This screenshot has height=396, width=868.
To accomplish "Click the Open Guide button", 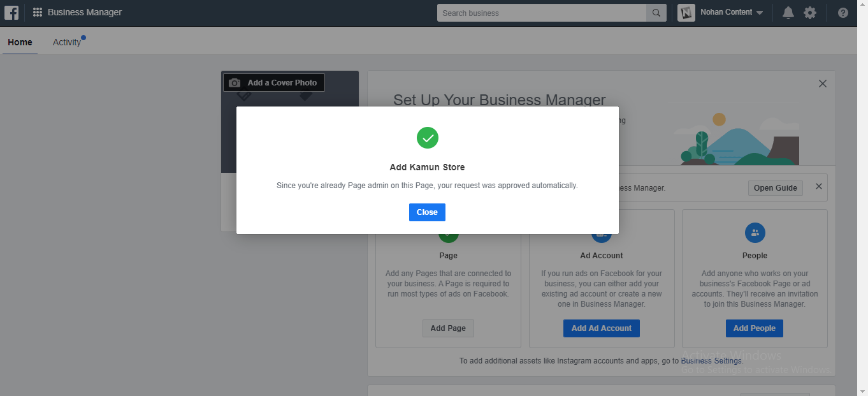I will pos(776,188).
